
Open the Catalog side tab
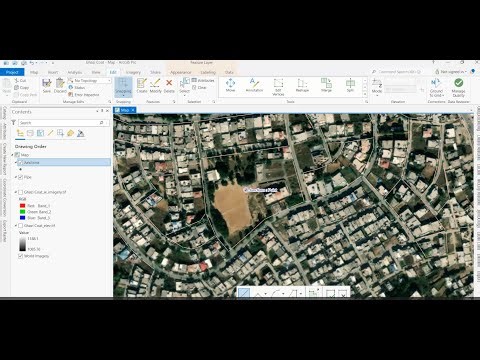(4, 113)
